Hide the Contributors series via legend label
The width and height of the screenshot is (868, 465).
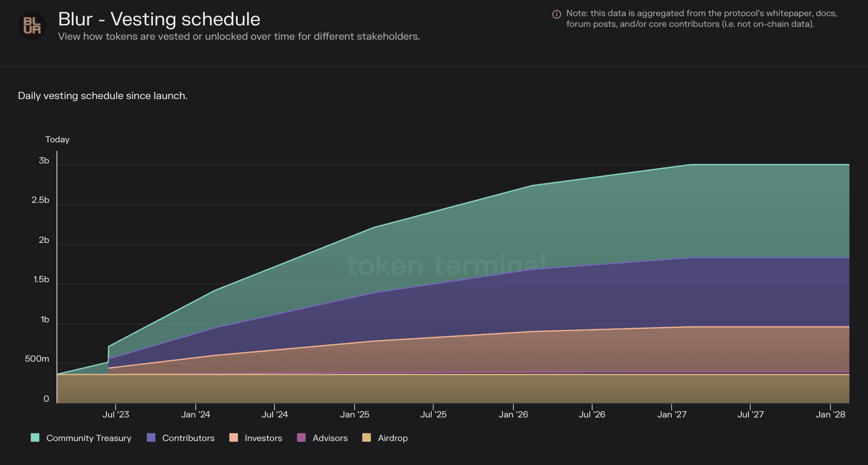[188, 438]
